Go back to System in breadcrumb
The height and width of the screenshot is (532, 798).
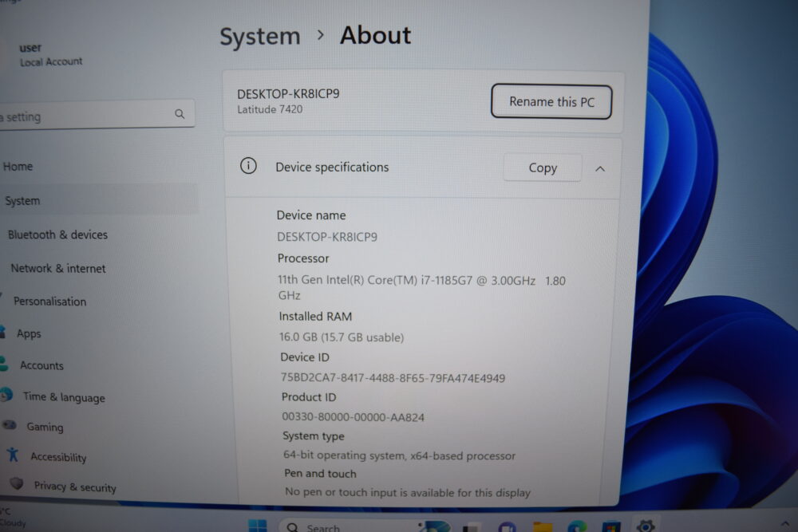[259, 37]
